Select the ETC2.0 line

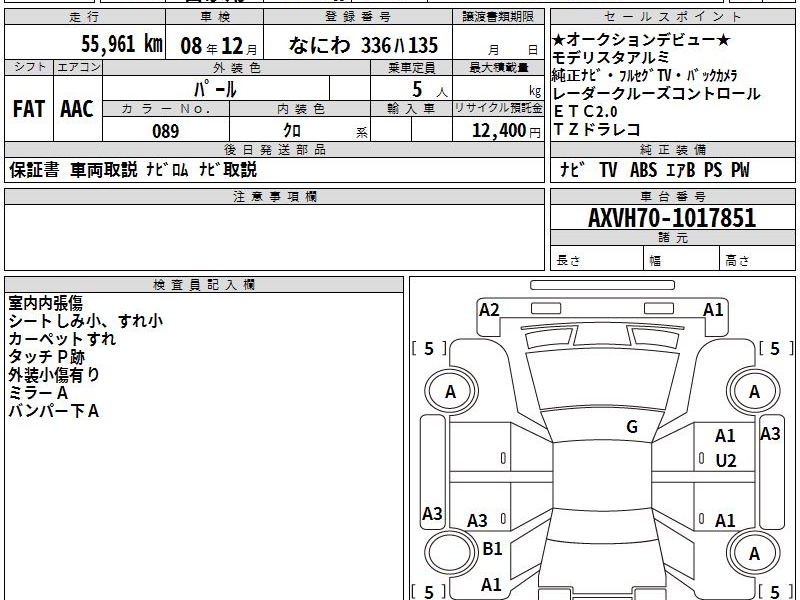pos(585,111)
